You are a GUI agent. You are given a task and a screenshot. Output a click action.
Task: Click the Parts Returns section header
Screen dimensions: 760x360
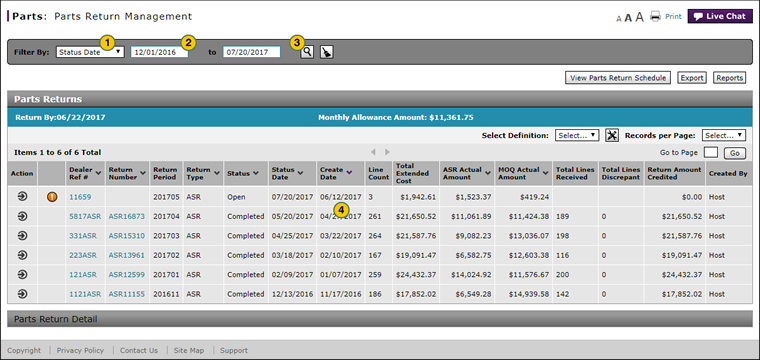[x=380, y=99]
